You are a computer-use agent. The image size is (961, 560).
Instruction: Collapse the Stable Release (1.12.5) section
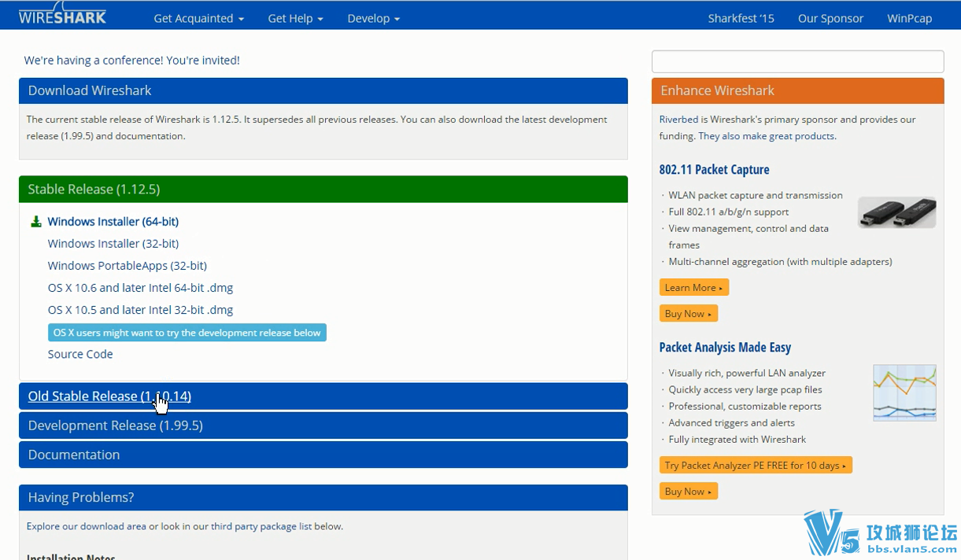pyautogui.click(x=323, y=190)
